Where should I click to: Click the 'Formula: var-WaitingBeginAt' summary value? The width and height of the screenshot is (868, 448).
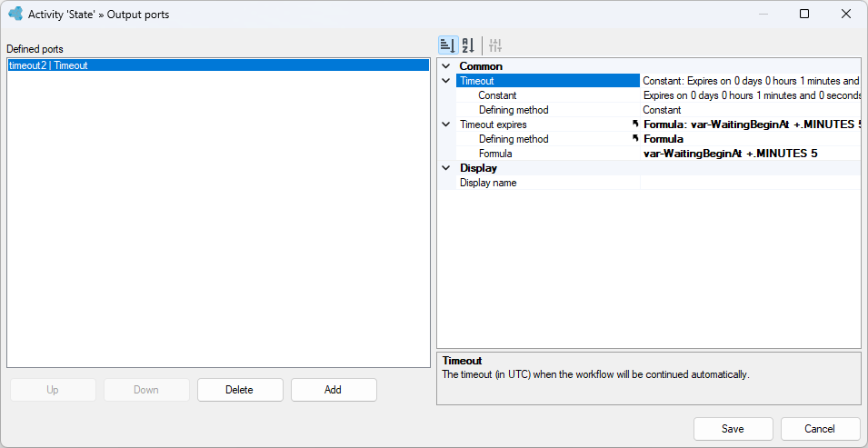tap(752, 124)
